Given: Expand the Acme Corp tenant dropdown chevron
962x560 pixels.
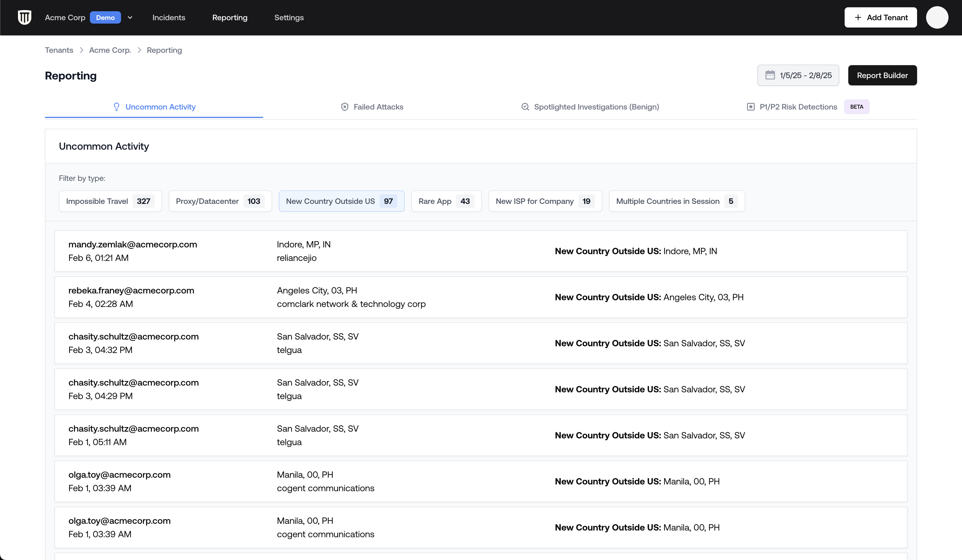Looking at the screenshot, I should (x=130, y=18).
